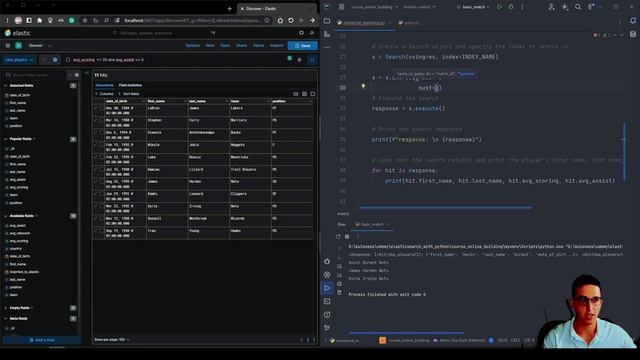
Task: Switch to Documents tab in Kibana
Action: (x=104, y=85)
